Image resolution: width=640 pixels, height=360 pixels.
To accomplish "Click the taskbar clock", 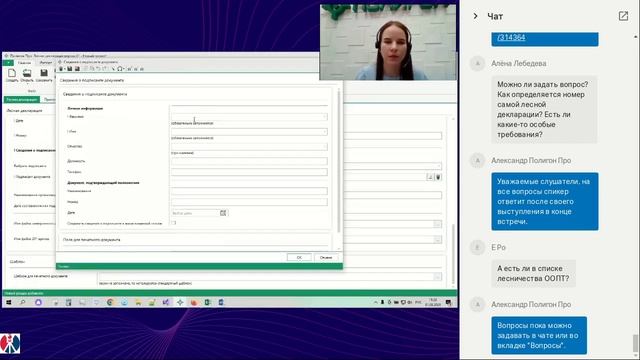I will click(433, 302).
